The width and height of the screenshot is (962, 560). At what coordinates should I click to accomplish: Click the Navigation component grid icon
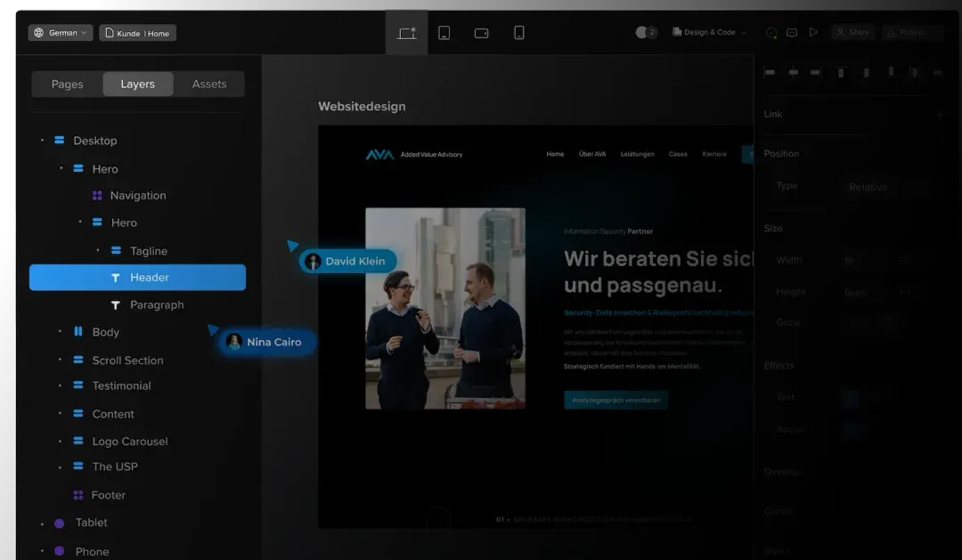coord(97,196)
